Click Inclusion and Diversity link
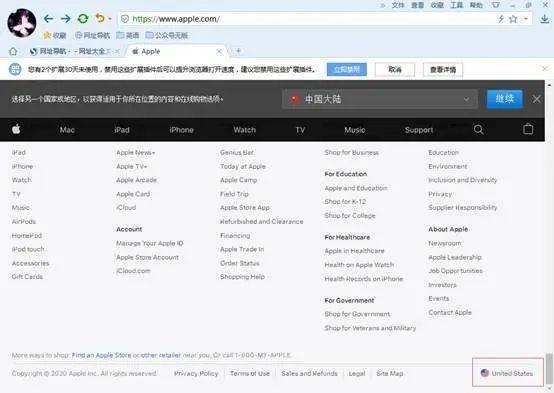Screen dimensions: 554x393 coord(462,180)
